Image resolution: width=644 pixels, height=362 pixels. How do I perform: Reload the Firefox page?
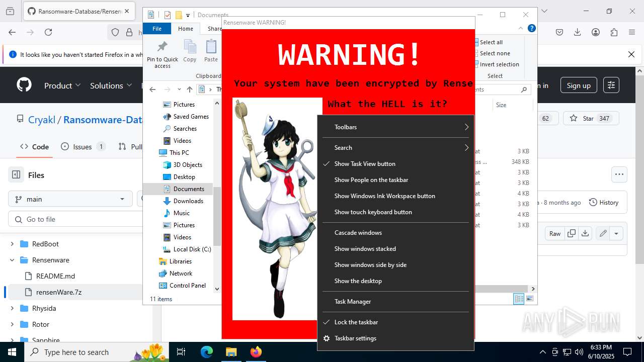48,32
